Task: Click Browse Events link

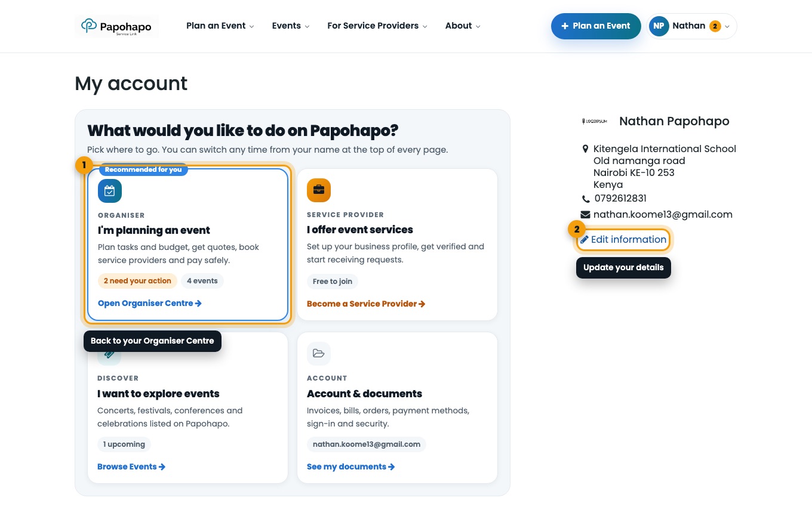Action: [131, 466]
